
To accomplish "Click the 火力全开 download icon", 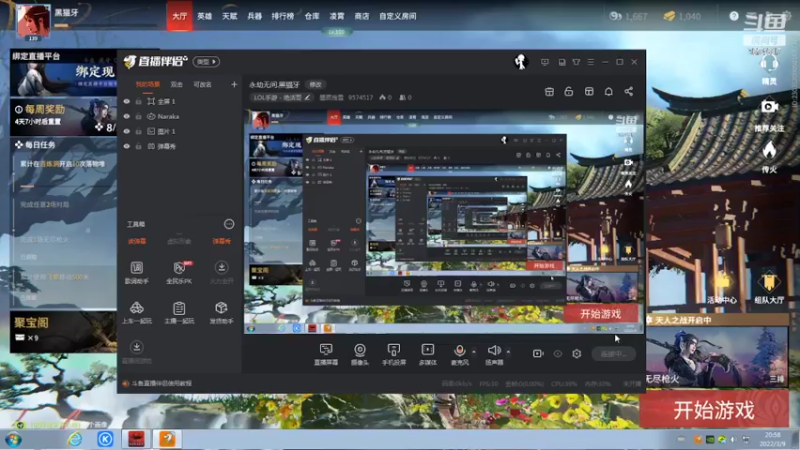I will tap(221, 267).
